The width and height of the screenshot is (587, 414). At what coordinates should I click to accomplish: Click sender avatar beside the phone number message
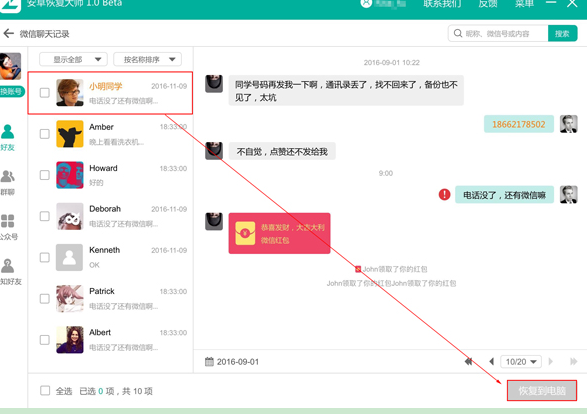click(568, 124)
